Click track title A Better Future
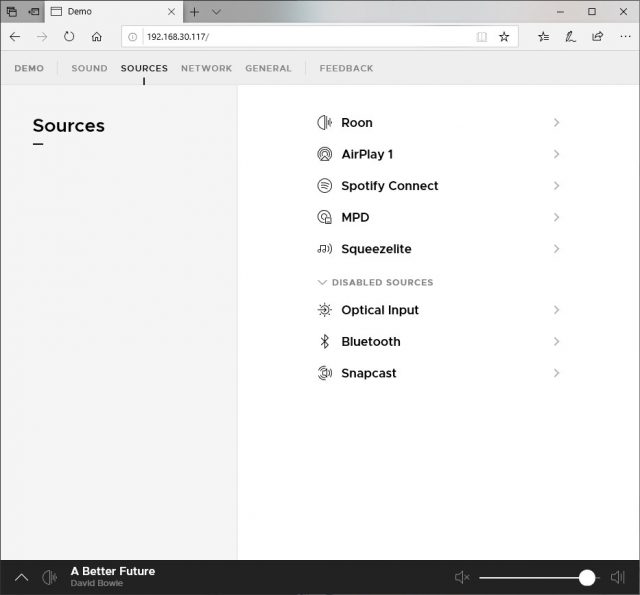The image size is (640, 595). pos(113,571)
